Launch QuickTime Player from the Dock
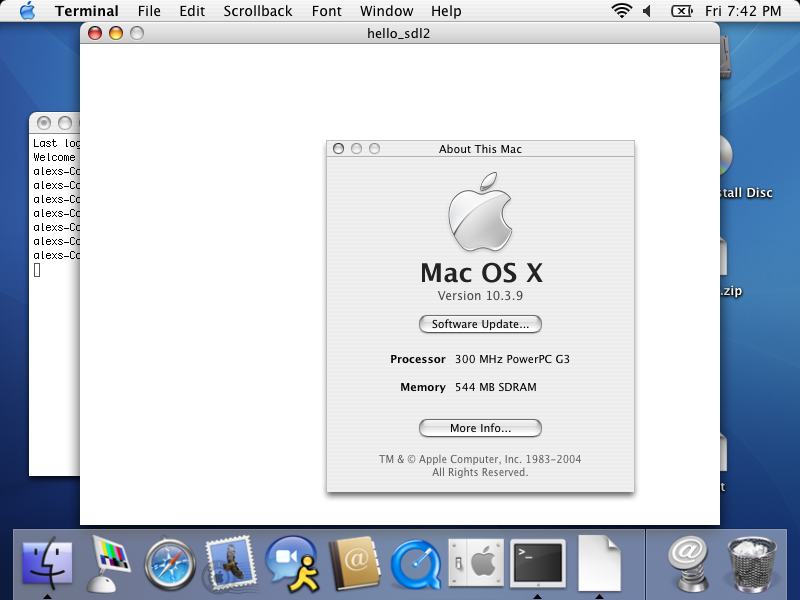 [416, 565]
